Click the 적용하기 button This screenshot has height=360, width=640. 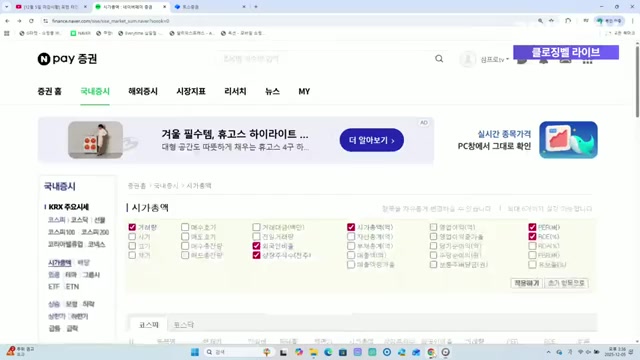[527, 283]
